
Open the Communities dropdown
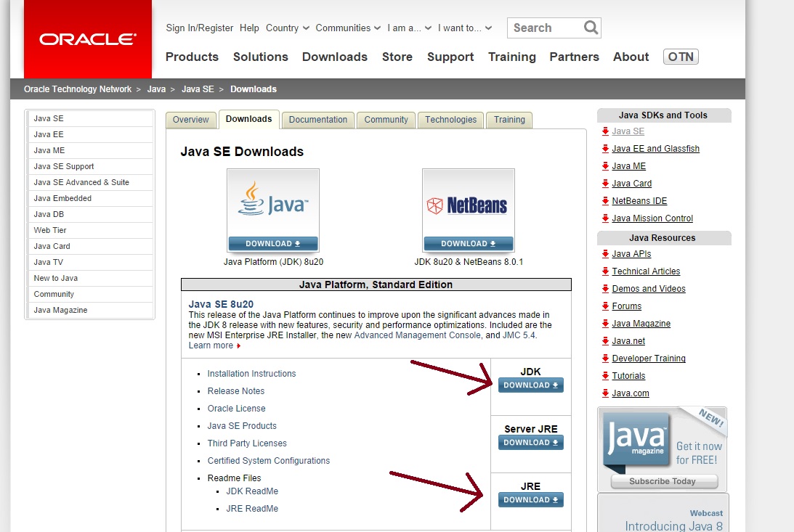click(x=348, y=28)
